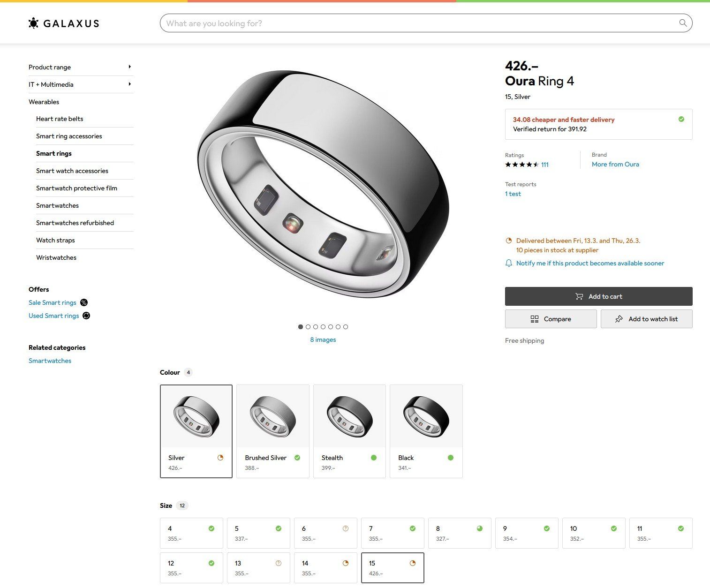Select the Smart rings category
The width and height of the screenshot is (710, 588).
[54, 153]
